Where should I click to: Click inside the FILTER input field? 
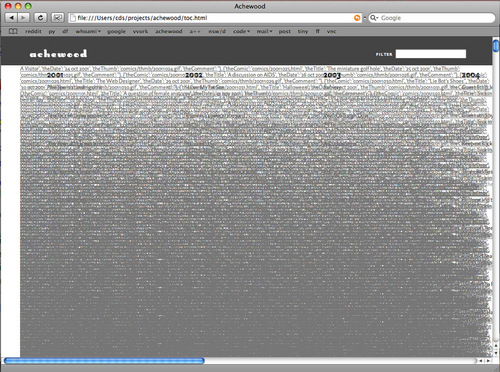click(x=431, y=54)
